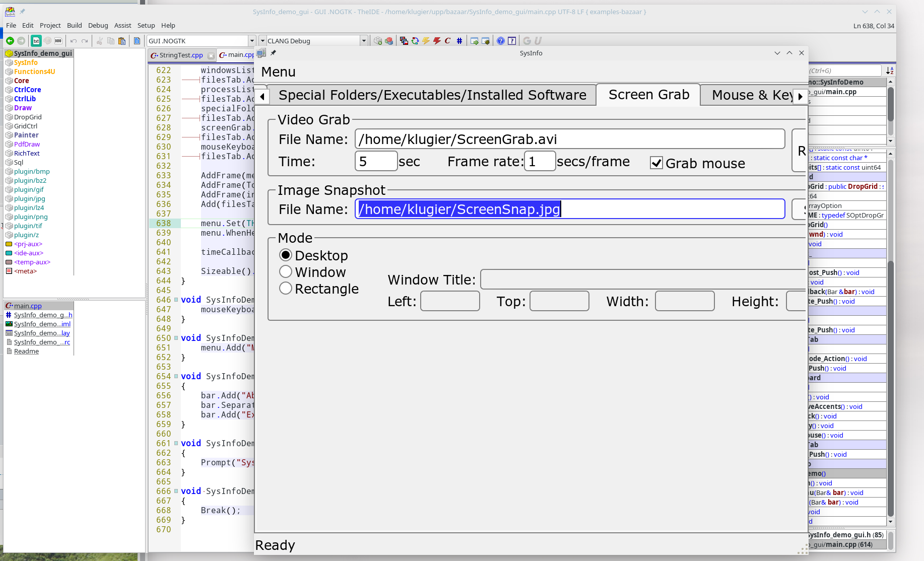This screenshot has height=561, width=924.
Task: Open the Readme file in file list
Action: coord(26,352)
